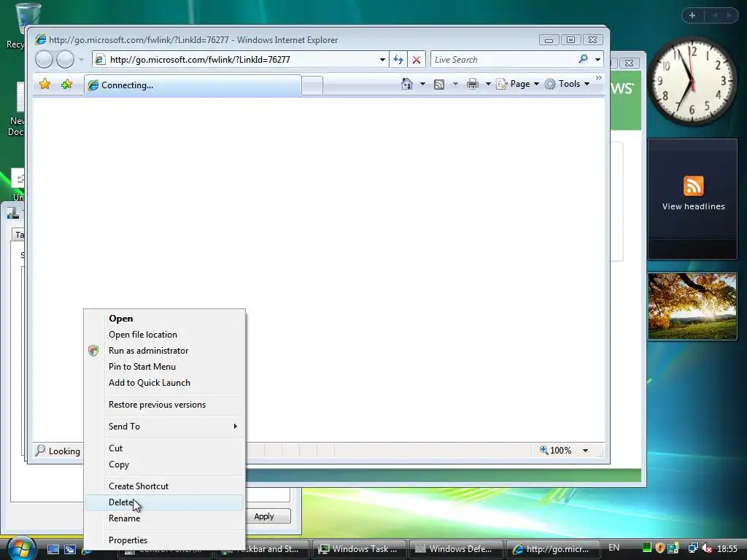Click the search magnifier icon
The image size is (747, 560).
tap(583, 59)
